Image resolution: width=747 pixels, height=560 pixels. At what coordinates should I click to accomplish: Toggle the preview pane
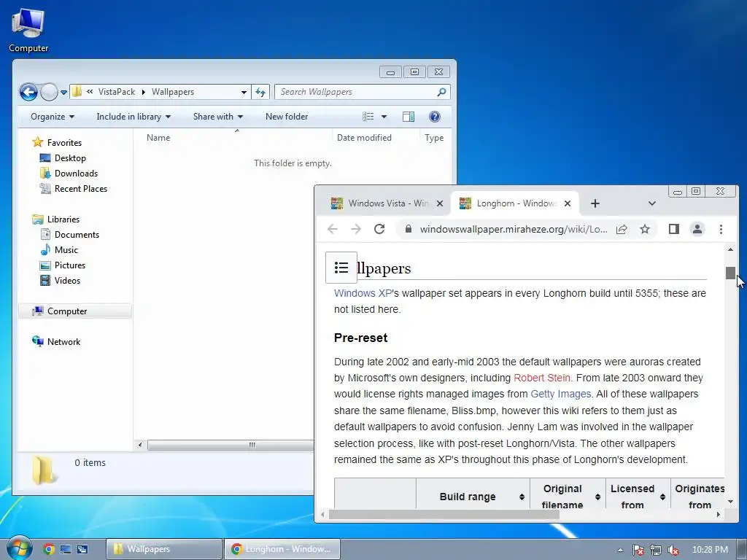[409, 117]
